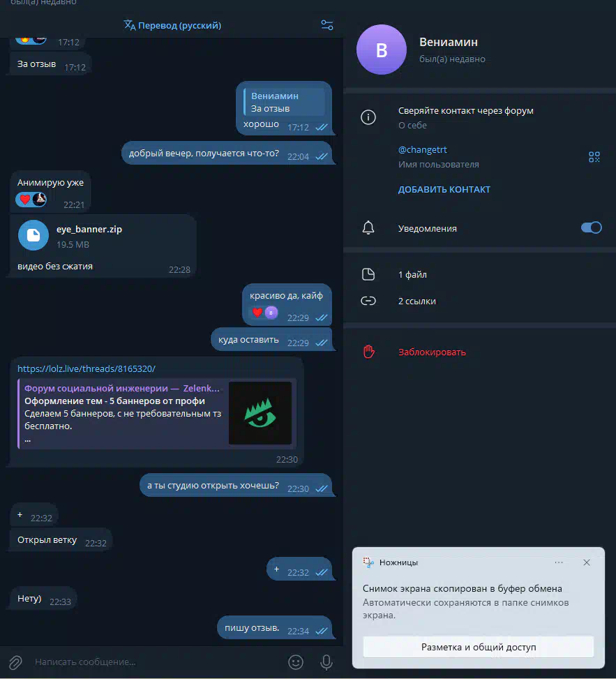Image resolution: width=616 pixels, height=679 pixels.
Task: Close the Ножницы notification popup
Action: tap(587, 562)
